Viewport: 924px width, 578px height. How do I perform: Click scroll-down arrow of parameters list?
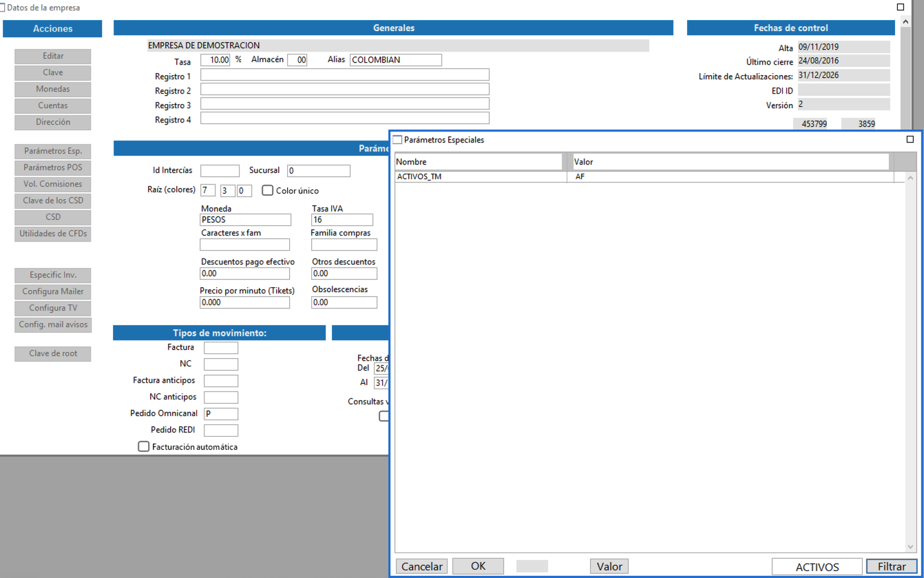coord(910,546)
